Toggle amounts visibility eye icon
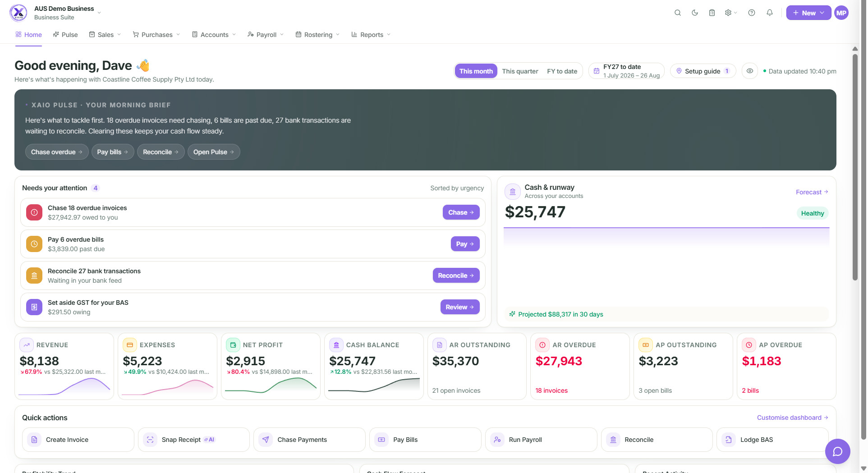 750,71
